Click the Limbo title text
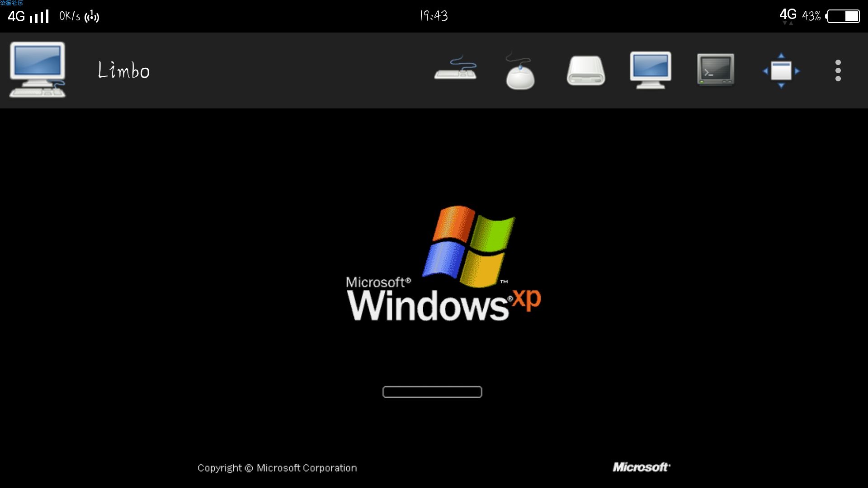 pyautogui.click(x=123, y=70)
